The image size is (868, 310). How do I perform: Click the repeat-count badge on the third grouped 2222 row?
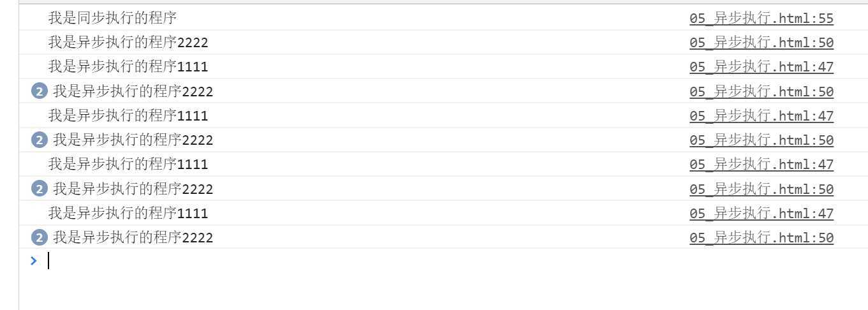39,189
